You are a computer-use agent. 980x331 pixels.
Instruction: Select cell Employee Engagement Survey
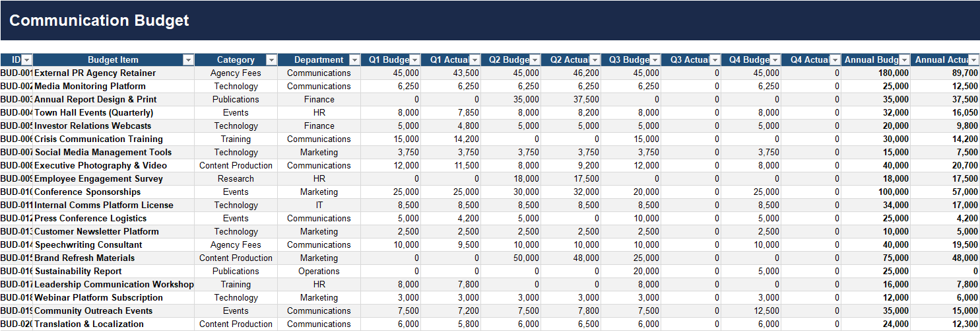pos(114,179)
